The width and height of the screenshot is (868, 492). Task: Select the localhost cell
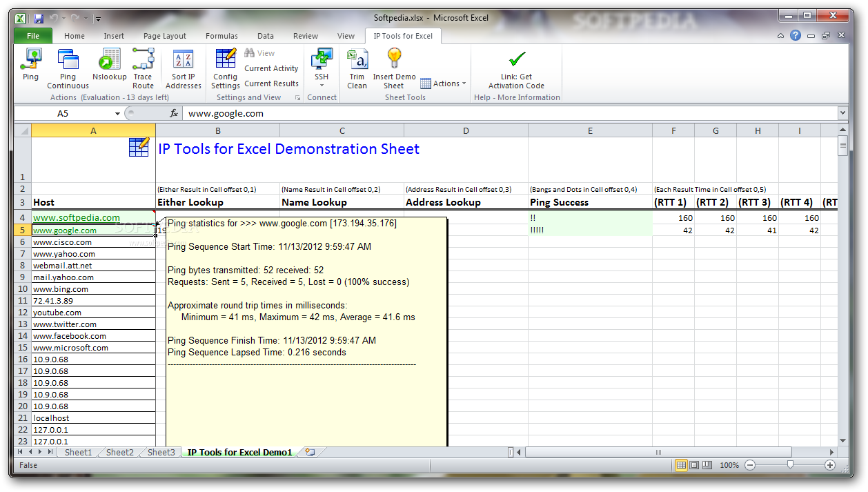(x=93, y=418)
